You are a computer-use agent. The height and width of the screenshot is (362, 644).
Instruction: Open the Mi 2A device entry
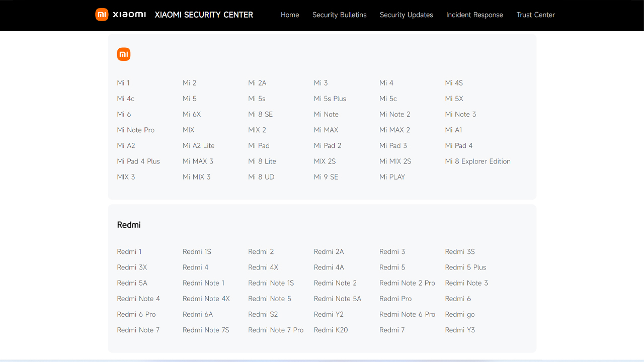coord(257,83)
